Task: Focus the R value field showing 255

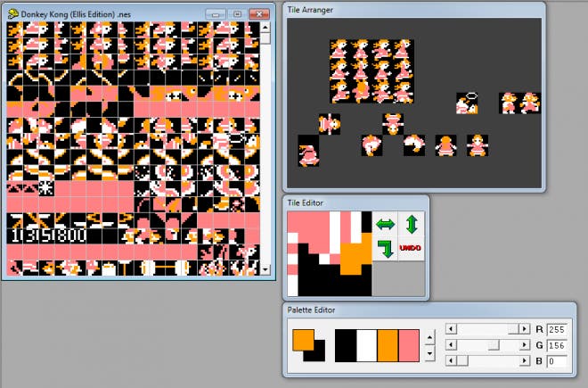Action: pyautogui.click(x=557, y=329)
